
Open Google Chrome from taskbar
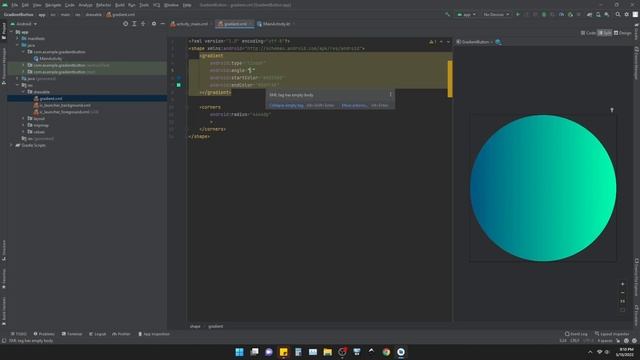tap(386, 352)
